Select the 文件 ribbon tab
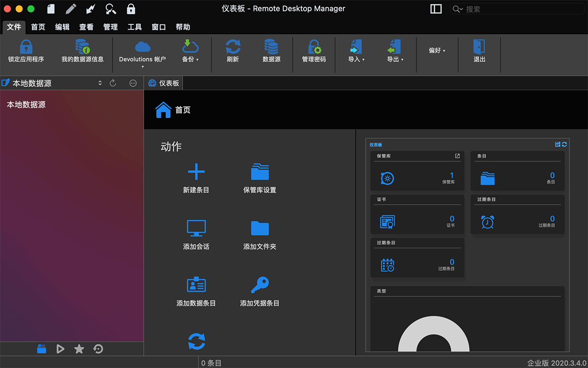 pos(14,27)
